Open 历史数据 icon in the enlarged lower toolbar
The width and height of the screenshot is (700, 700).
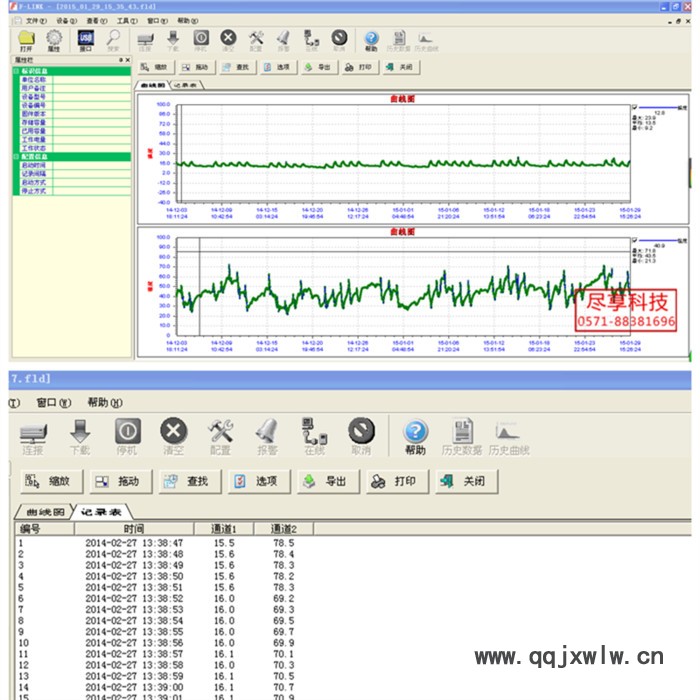point(462,437)
